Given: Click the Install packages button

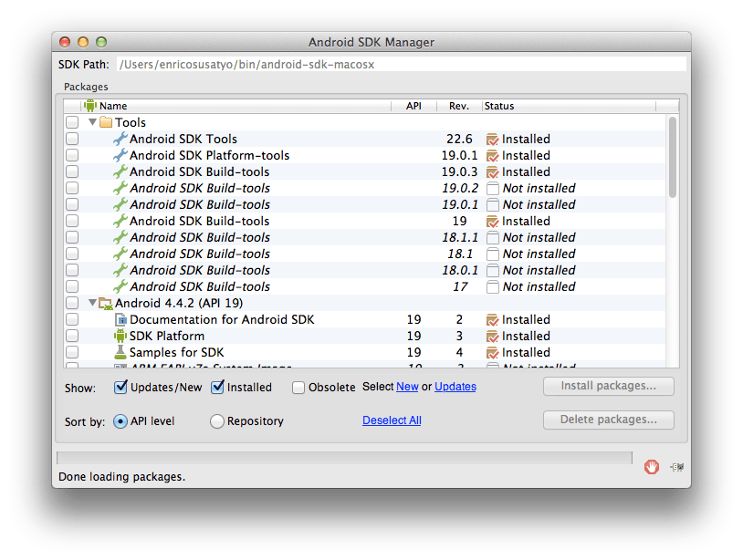Looking at the screenshot, I should click(609, 386).
